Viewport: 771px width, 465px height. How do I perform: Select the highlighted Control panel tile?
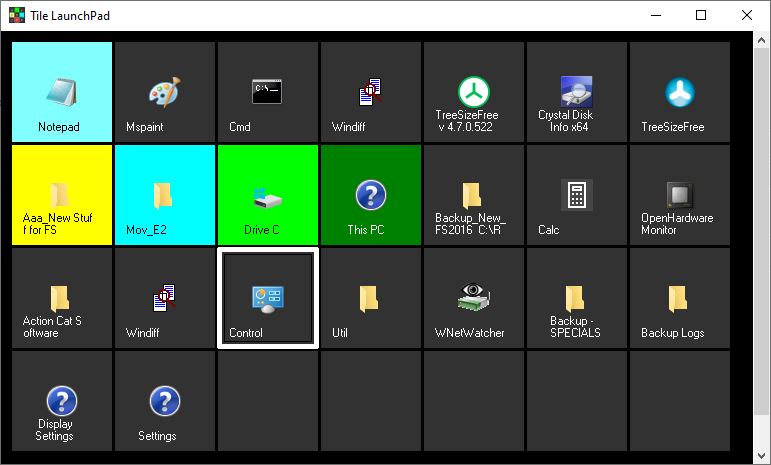pyautogui.click(x=267, y=298)
